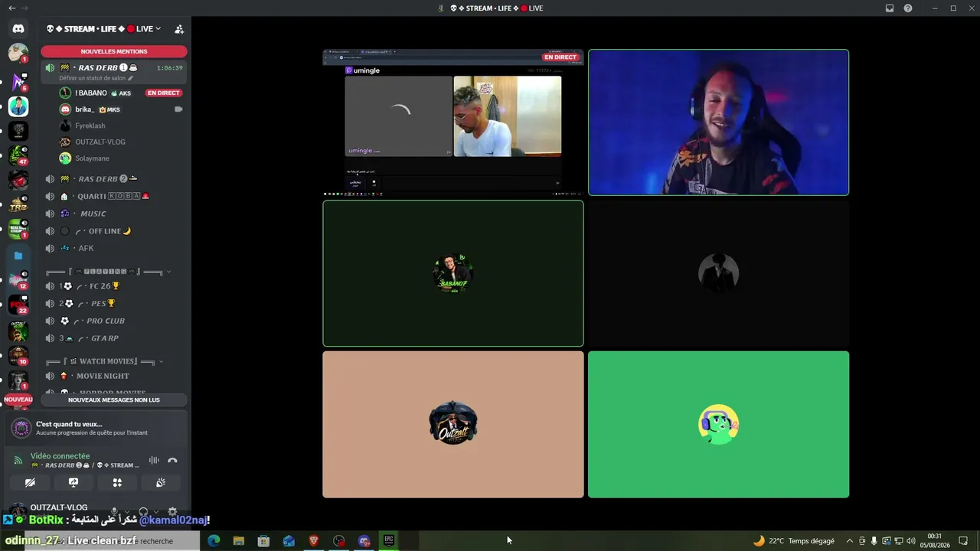Viewport: 980px width, 551px height.
Task: Open user settings gear
Action: point(172,511)
